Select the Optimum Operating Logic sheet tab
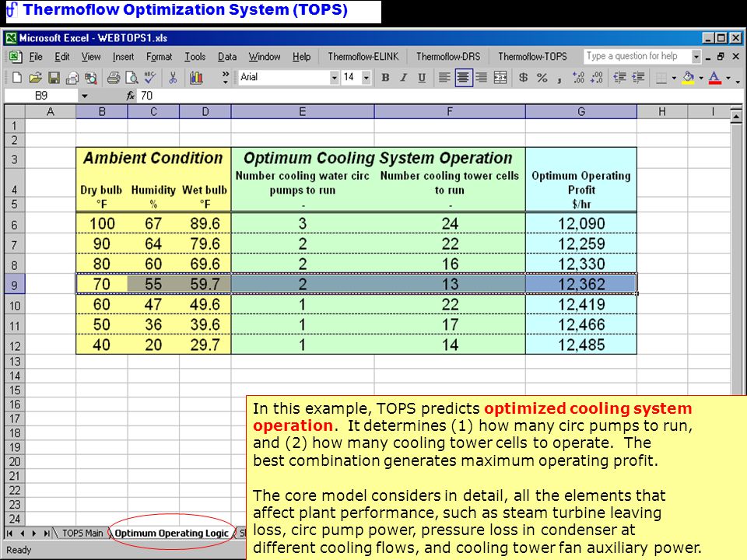 tap(171, 534)
